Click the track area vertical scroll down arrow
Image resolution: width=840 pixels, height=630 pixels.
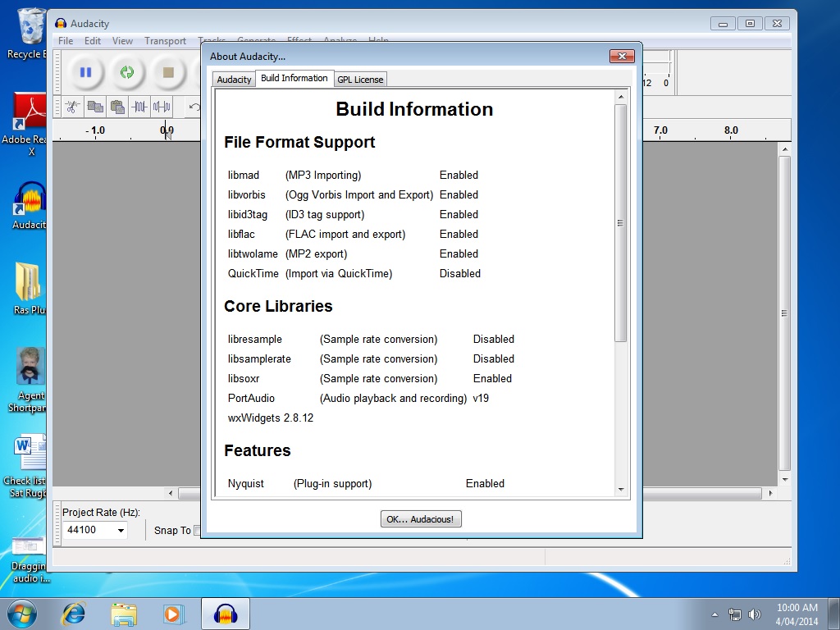pos(785,479)
